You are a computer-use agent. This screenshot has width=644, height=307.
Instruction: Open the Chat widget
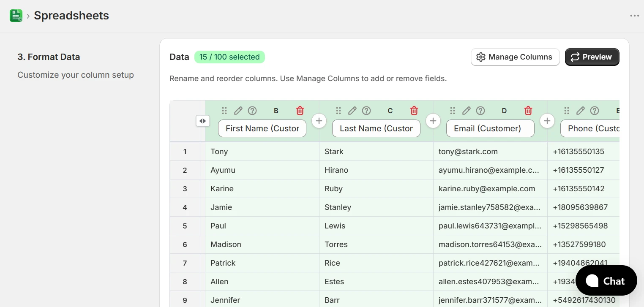point(606,280)
